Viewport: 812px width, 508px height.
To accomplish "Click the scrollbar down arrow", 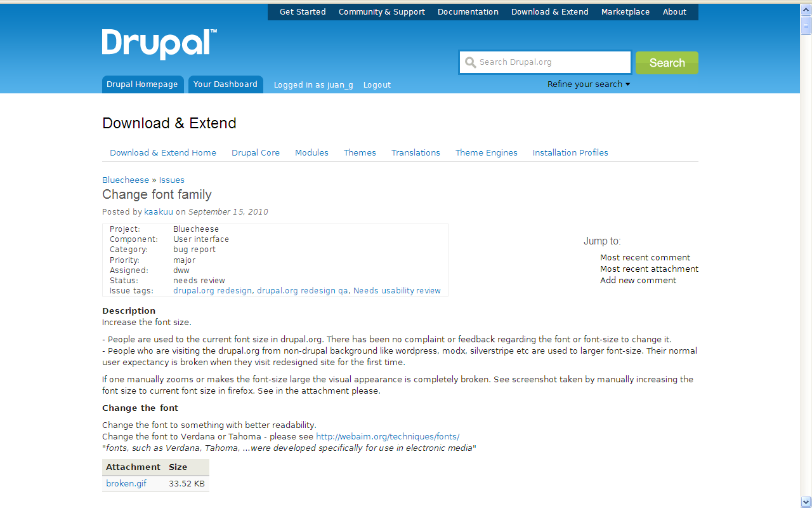I will pyautogui.click(x=806, y=501).
